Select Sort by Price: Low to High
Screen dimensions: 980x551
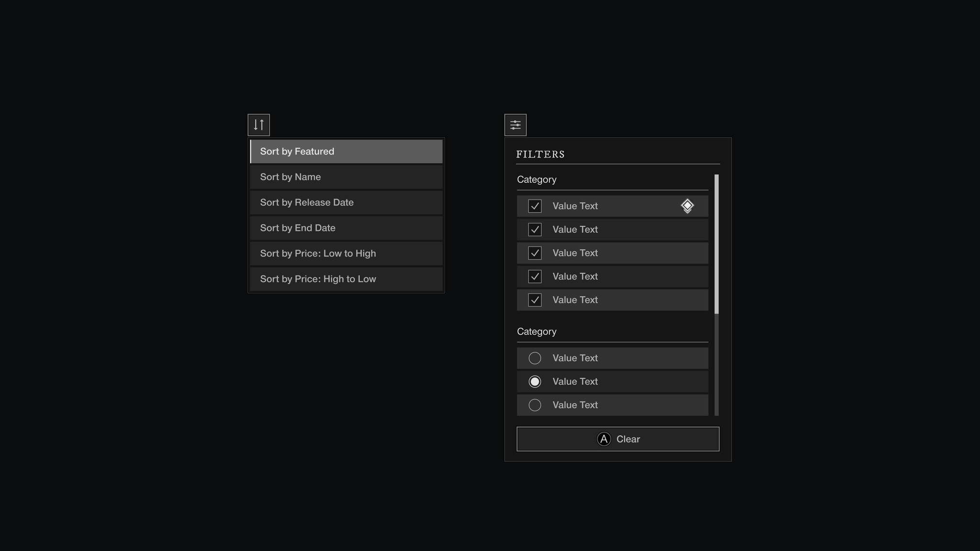click(x=346, y=253)
